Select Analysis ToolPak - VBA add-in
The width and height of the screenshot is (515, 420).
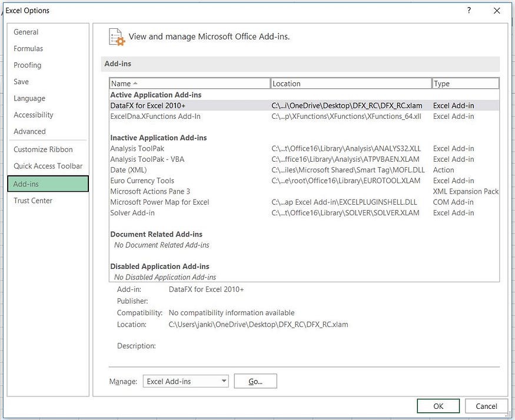click(x=304, y=159)
